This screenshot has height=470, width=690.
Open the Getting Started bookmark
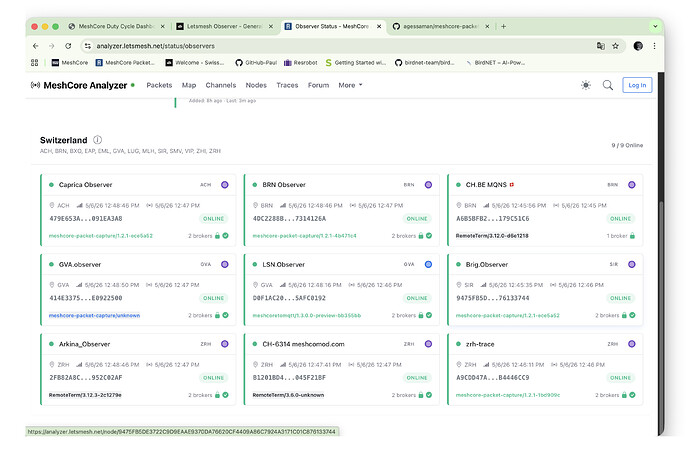click(356, 63)
